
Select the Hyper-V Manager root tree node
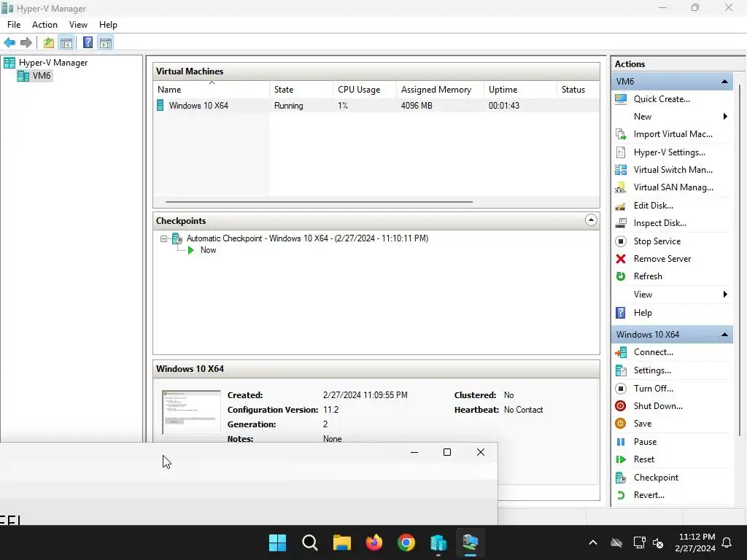pos(53,63)
